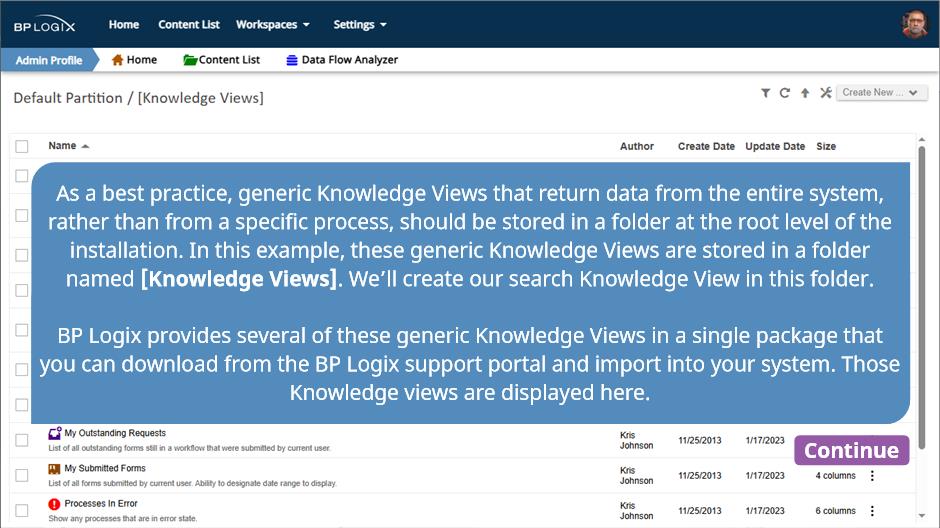Click the green folder Content List icon
Viewport: 940px width, 528px height.
coord(190,60)
